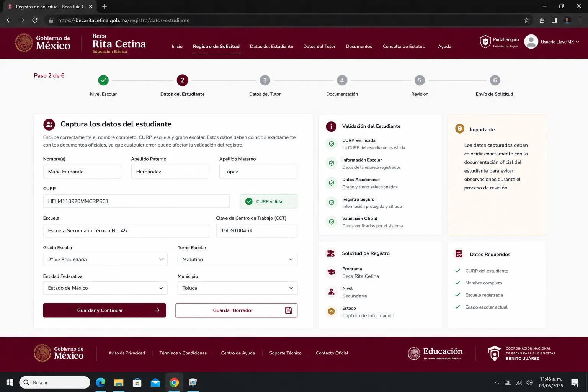Open the Soporte Técnico footer link
Screen dimensions: 588x392
point(285,353)
